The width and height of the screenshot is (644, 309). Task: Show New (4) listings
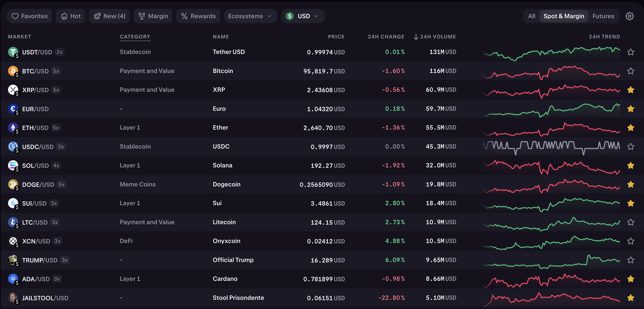coord(109,16)
